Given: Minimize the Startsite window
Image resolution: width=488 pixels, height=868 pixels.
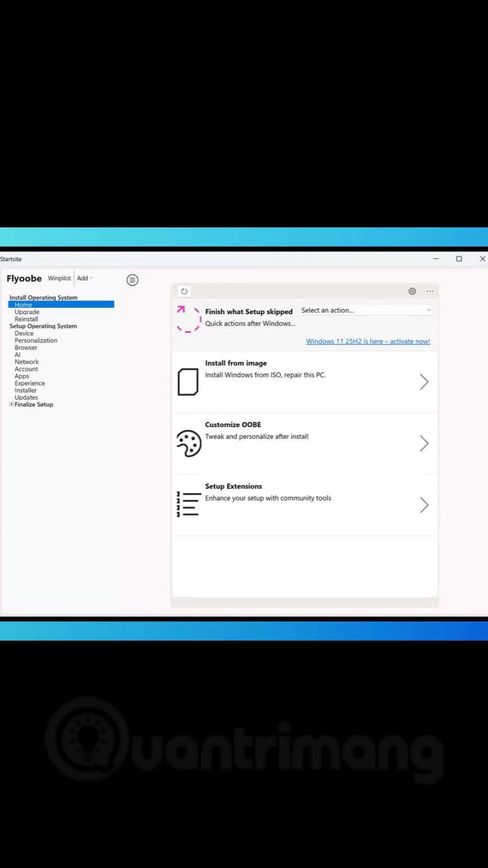Looking at the screenshot, I should click(436, 259).
